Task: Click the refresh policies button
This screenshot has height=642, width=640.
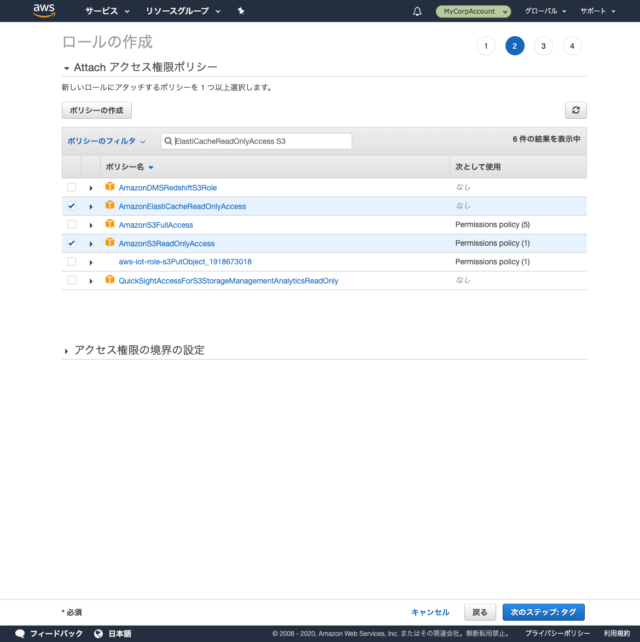Action: 576,110
